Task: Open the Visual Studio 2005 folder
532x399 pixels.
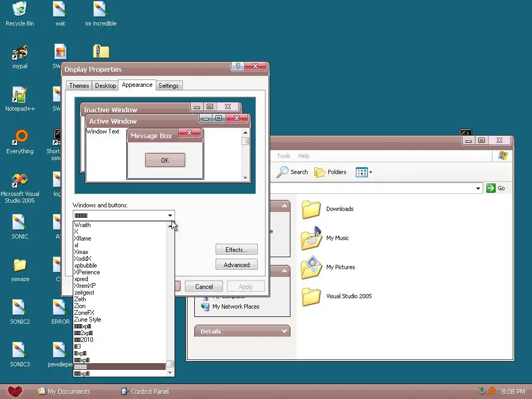Action: click(x=337, y=296)
